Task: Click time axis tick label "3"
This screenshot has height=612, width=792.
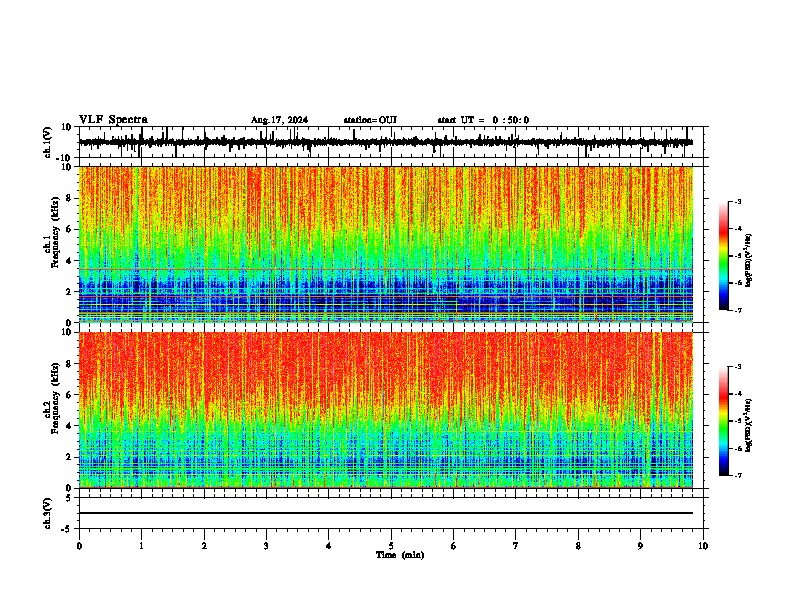Action: [x=266, y=546]
